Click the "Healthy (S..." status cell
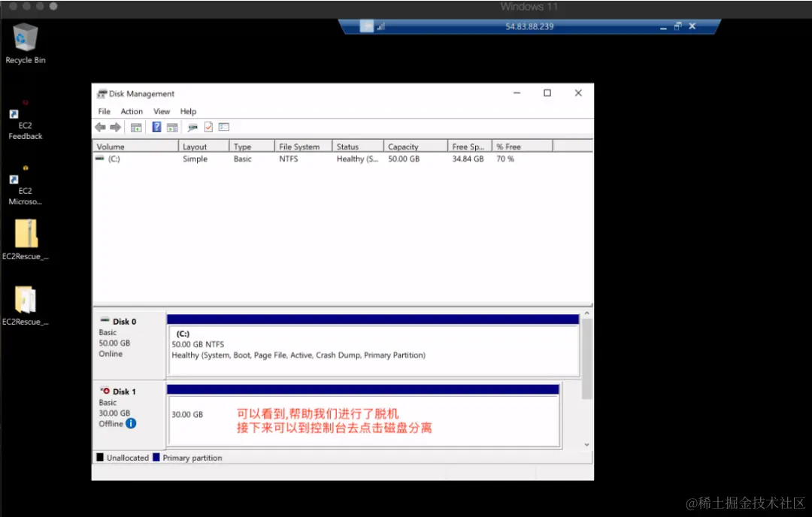The width and height of the screenshot is (812, 517). coord(357,159)
